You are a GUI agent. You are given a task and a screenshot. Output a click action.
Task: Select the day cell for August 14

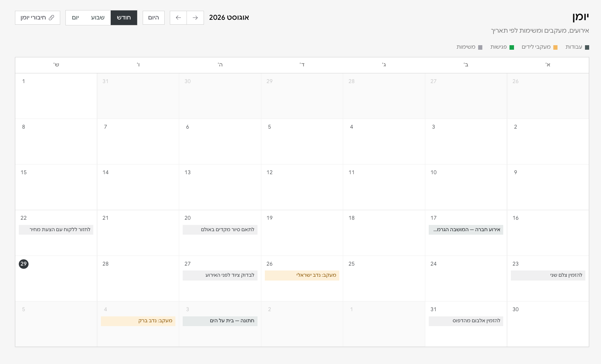[138, 187]
